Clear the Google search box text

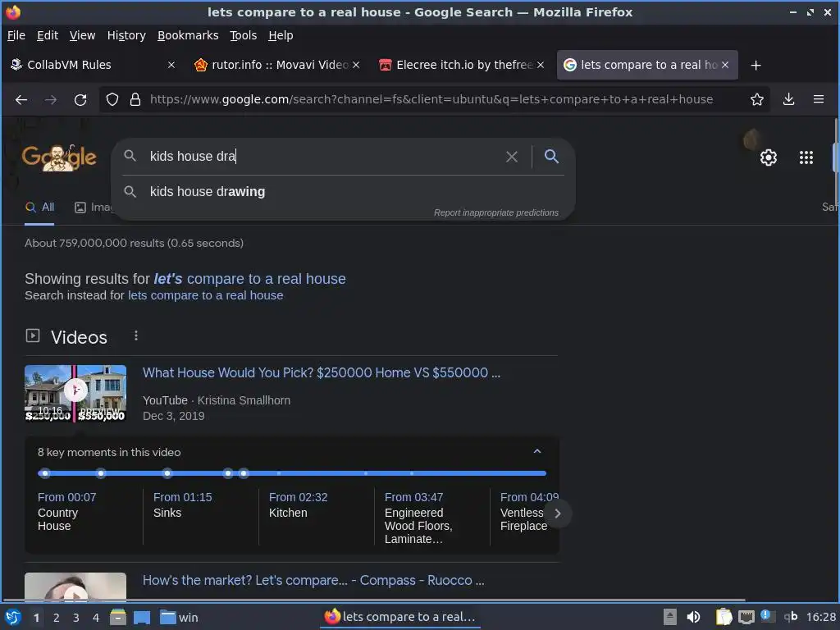point(512,157)
